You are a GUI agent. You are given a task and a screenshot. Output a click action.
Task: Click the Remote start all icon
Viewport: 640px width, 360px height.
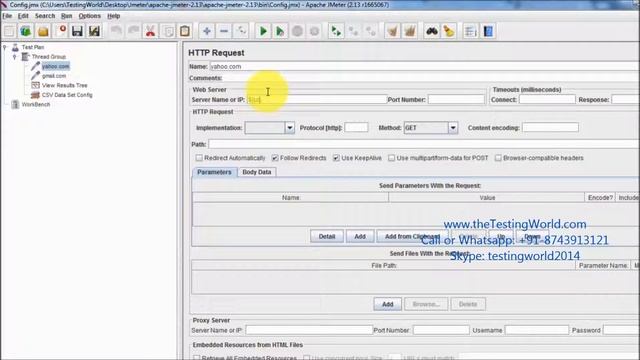336,31
